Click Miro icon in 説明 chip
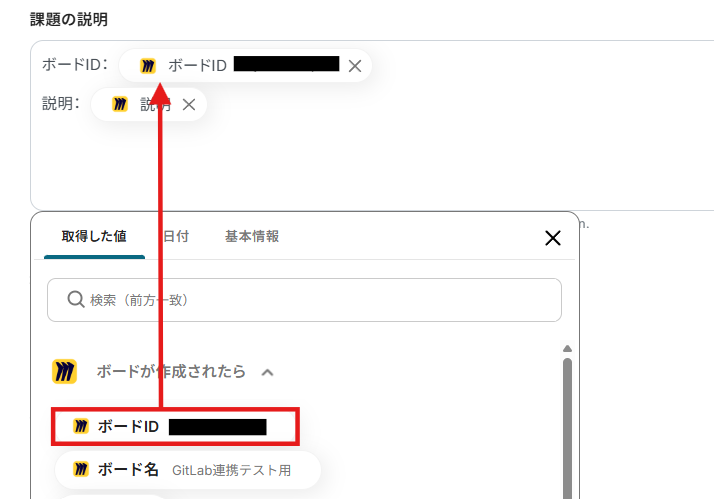The height and width of the screenshot is (499, 714). (120, 104)
